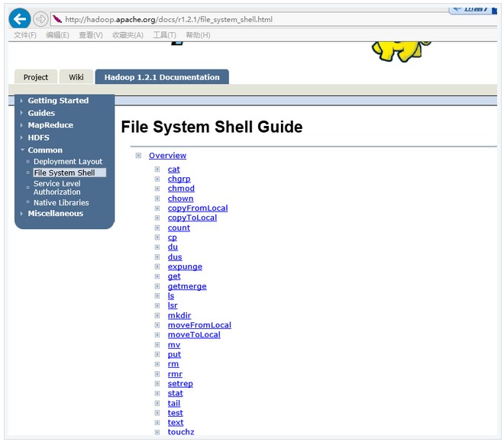The image size is (504, 442).
Task: Jump to the chown command link
Action: [x=180, y=198]
